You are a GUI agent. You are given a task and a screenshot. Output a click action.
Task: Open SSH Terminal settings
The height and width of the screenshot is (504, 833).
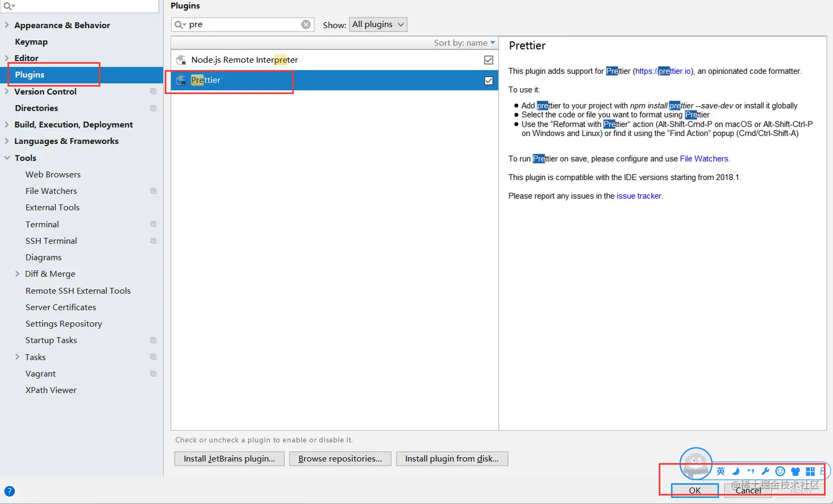tap(51, 241)
